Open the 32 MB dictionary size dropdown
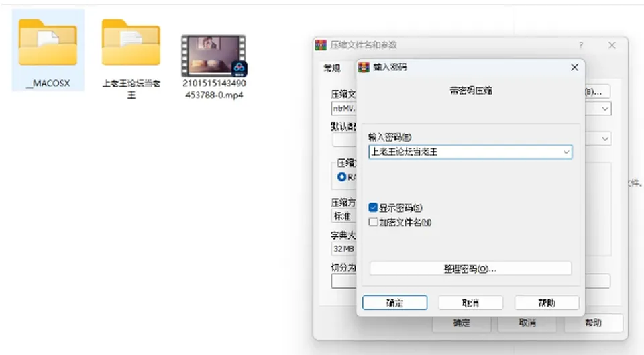The width and height of the screenshot is (644, 355). pos(343,248)
